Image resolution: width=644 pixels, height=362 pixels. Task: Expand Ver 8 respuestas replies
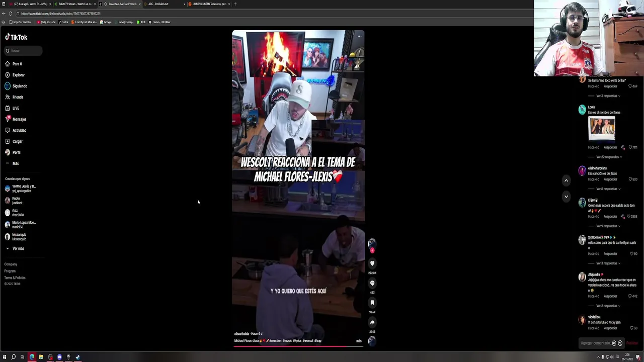pos(607,189)
